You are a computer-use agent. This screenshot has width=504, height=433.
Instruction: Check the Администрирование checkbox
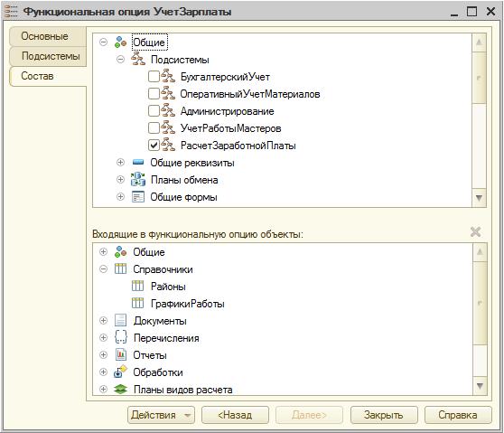click(x=154, y=110)
